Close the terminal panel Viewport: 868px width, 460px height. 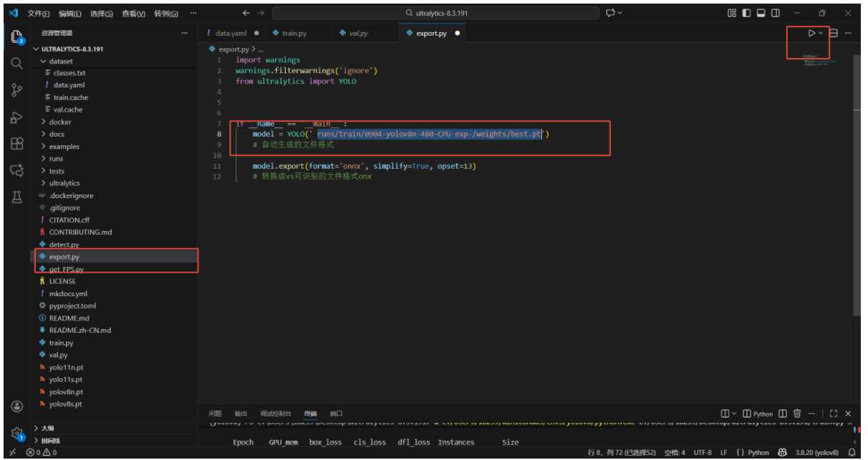[849, 413]
